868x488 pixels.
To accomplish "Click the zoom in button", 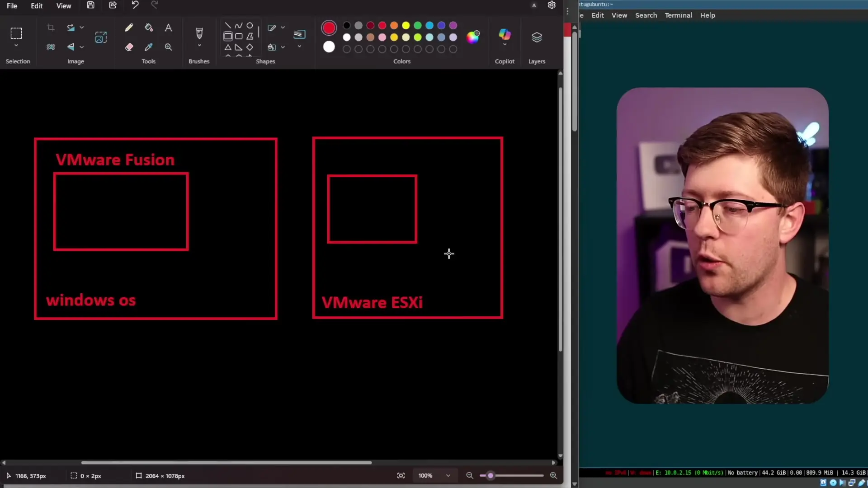I will click(x=553, y=475).
